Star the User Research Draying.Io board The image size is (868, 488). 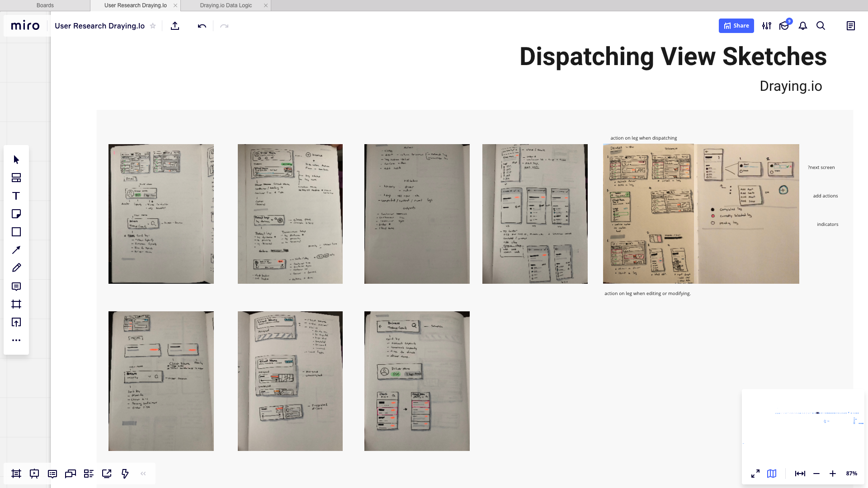pyautogui.click(x=153, y=26)
